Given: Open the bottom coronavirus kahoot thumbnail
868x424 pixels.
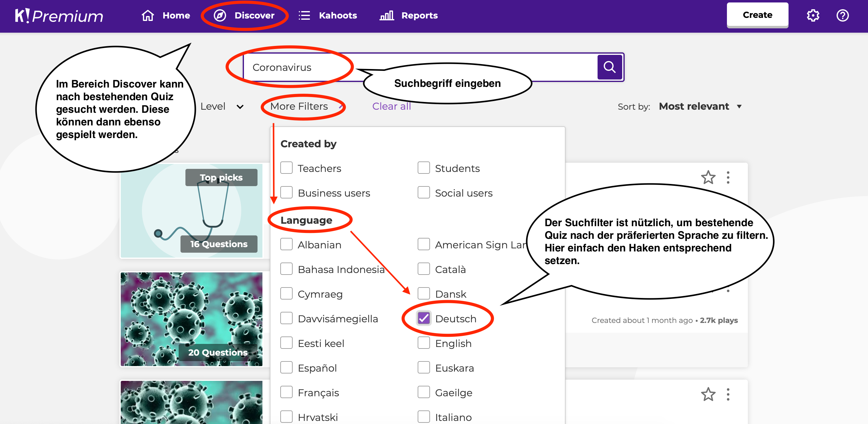Looking at the screenshot, I should point(191,402).
